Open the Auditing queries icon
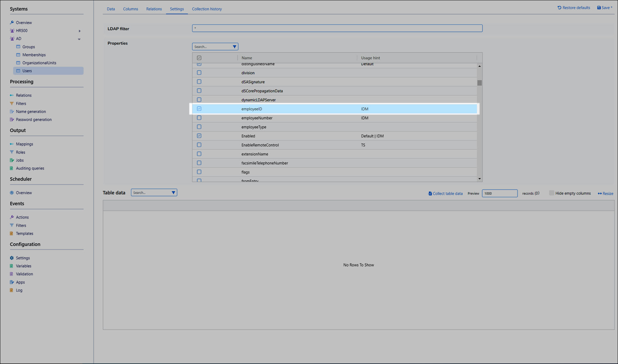 point(12,168)
